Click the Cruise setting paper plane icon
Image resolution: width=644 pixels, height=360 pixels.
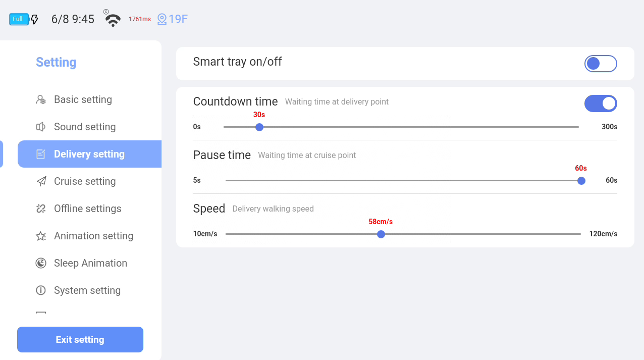(41, 181)
